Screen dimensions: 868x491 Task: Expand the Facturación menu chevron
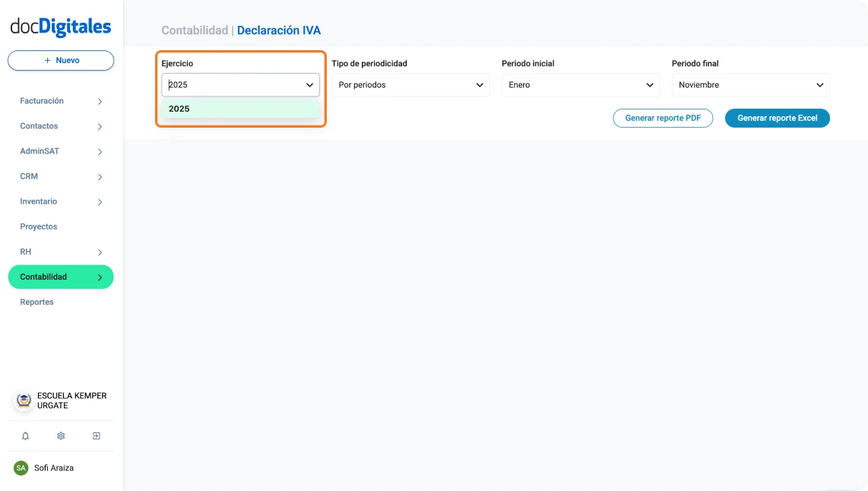click(x=100, y=102)
